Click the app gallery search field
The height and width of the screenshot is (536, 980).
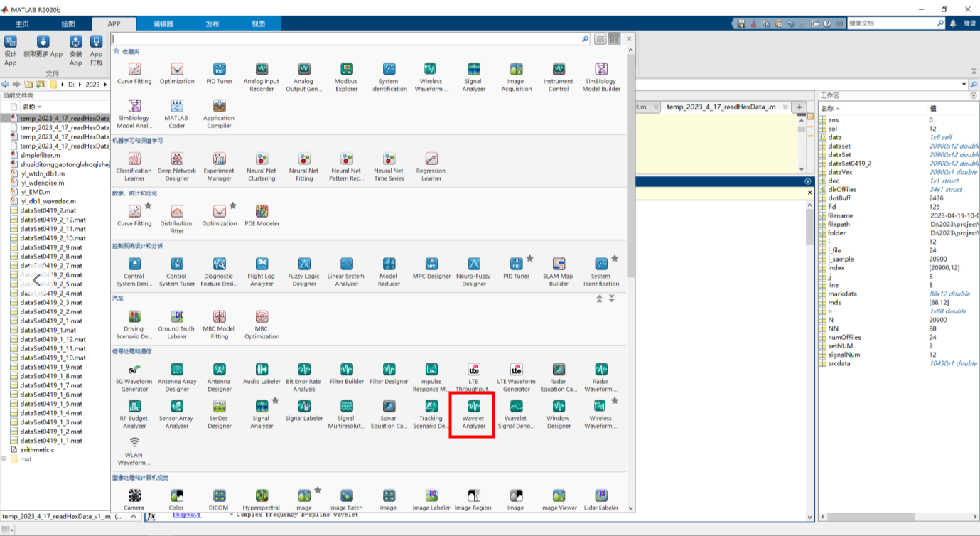coord(347,39)
